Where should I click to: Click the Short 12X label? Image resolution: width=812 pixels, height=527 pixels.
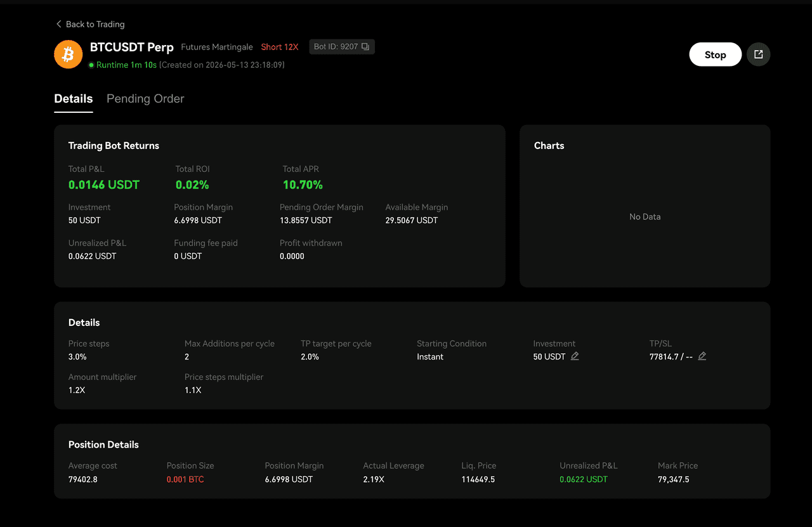(280, 47)
